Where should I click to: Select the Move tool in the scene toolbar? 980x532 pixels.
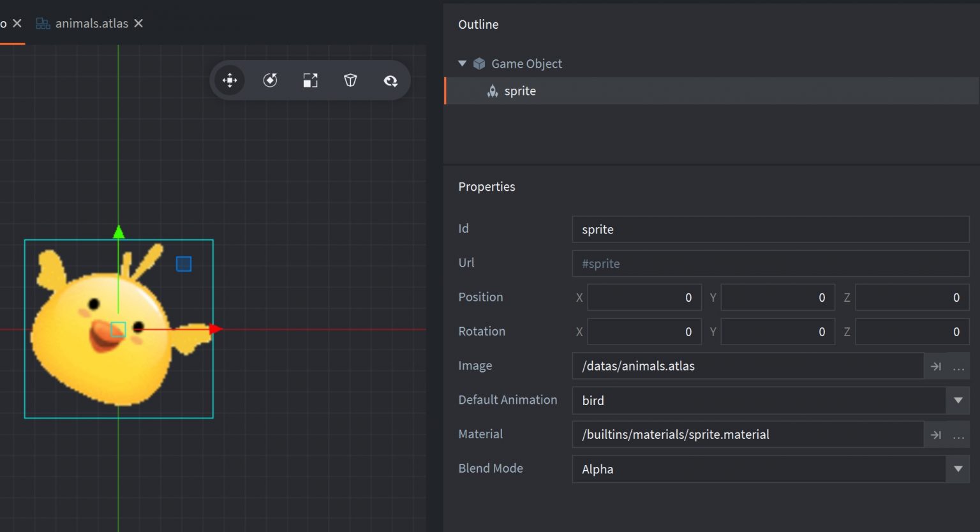click(x=230, y=80)
